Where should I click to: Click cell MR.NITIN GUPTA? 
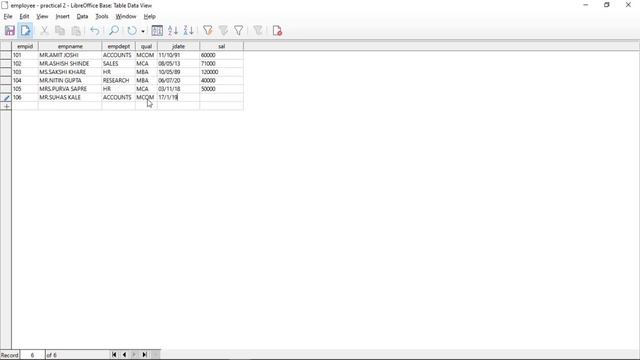70,80
